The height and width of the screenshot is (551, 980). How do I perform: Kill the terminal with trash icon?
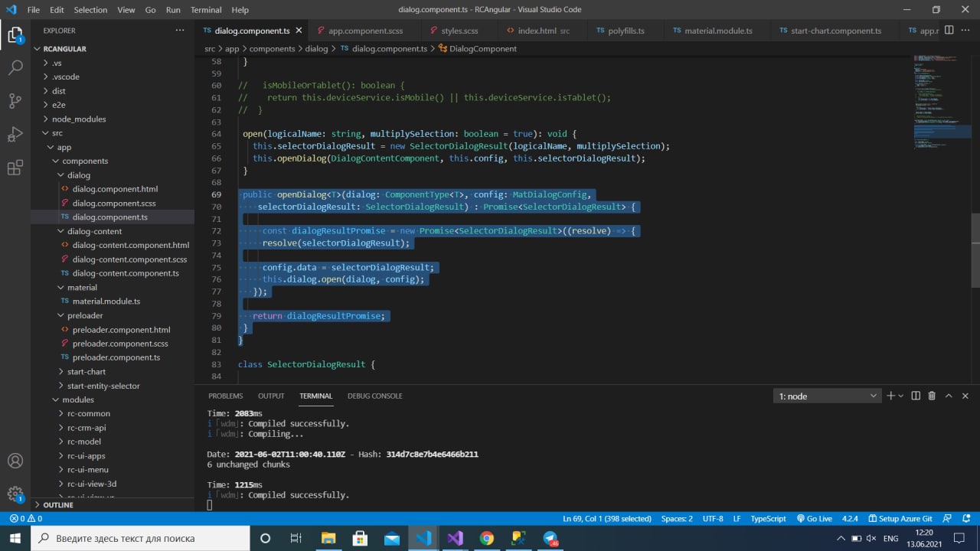click(x=932, y=396)
